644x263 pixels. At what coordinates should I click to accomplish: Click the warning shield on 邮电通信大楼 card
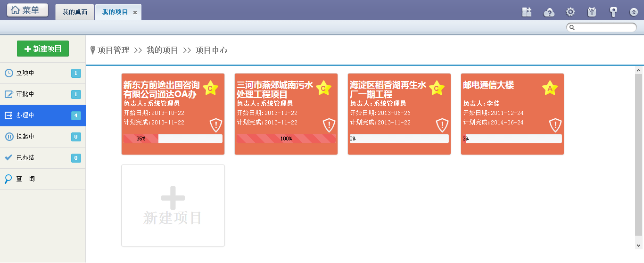[x=555, y=125]
